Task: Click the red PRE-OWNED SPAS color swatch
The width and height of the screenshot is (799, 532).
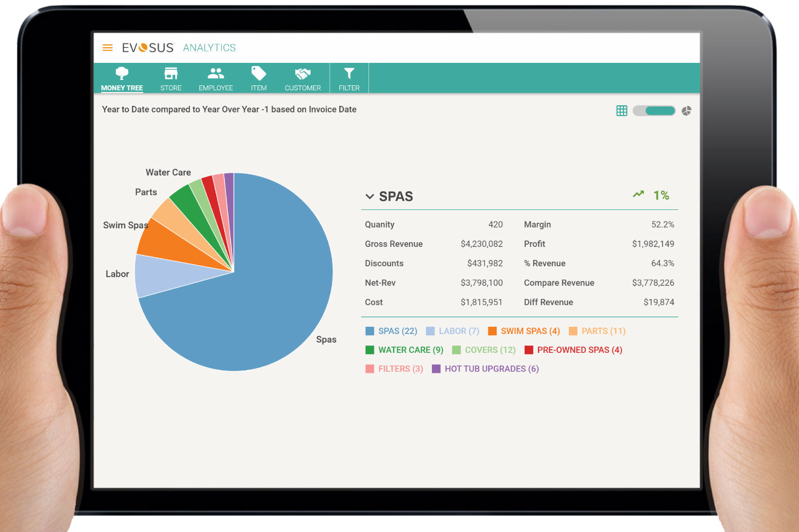Action: (x=528, y=350)
